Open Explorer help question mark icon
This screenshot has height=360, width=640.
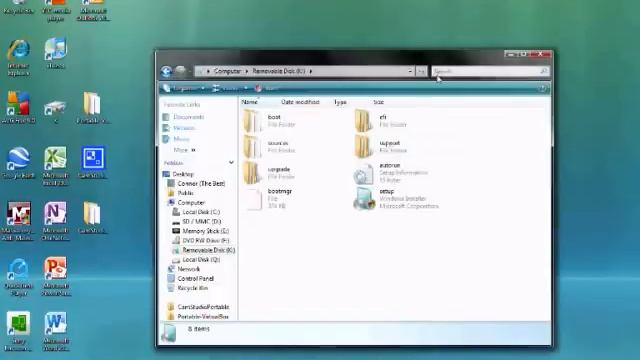543,89
